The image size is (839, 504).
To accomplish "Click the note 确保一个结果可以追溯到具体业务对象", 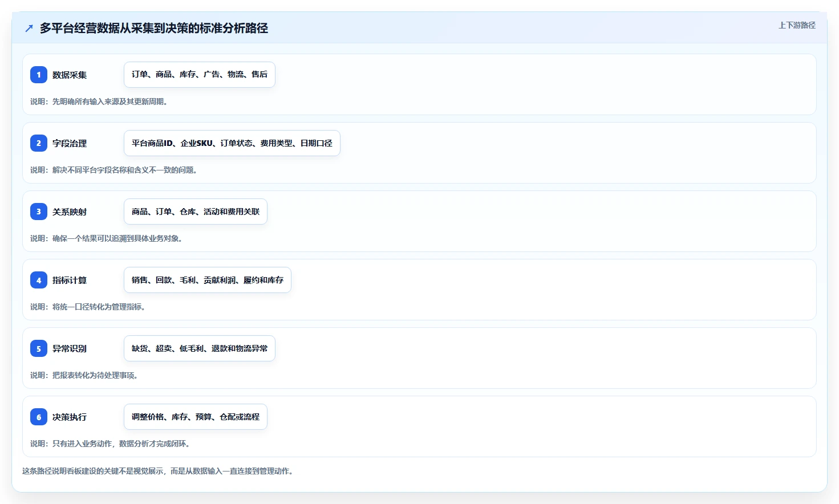I will pyautogui.click(x=106, y=238).
